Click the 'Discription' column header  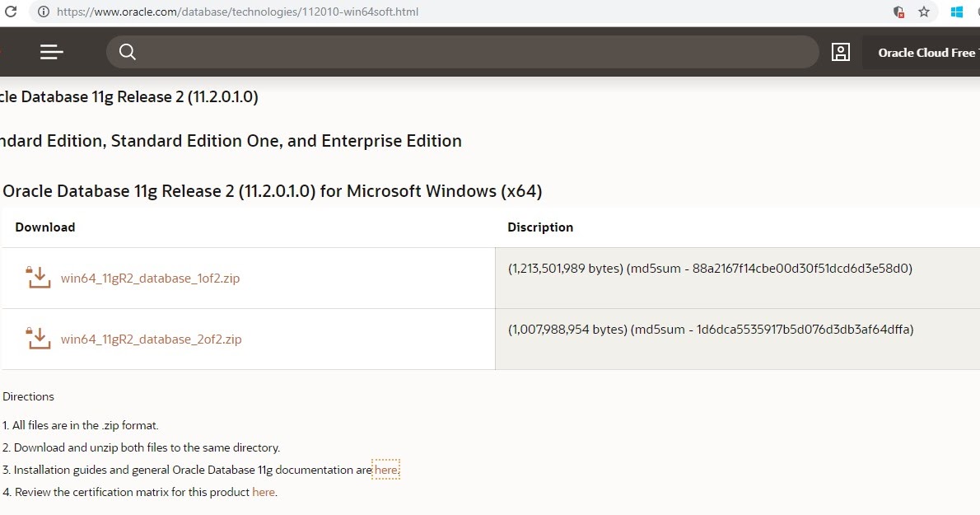(540, 227)
